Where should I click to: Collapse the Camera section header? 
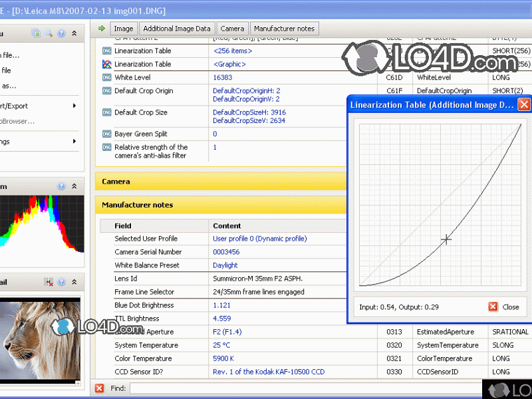[221, 182]
